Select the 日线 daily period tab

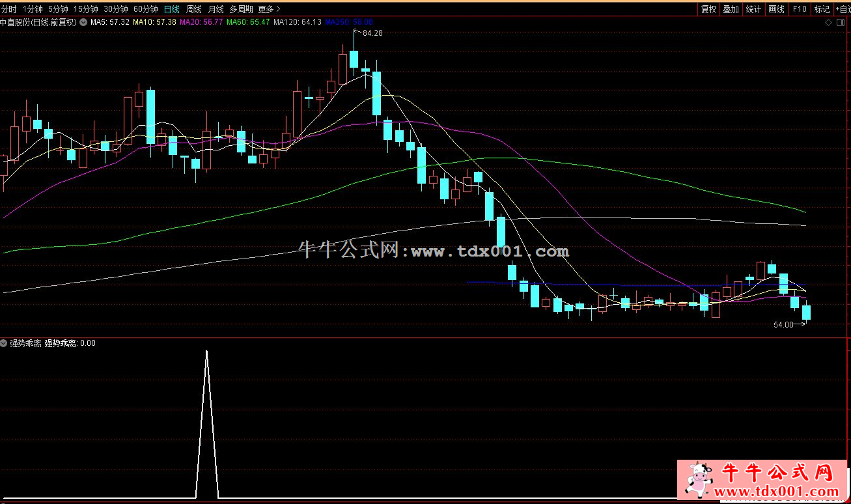point(172,9)
